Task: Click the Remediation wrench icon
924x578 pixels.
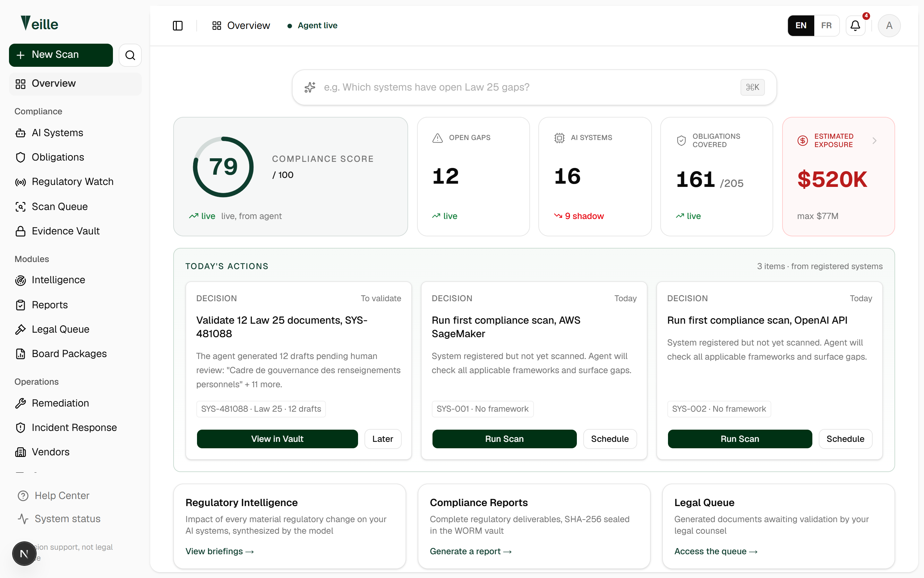Action: [x=21, y=403]
